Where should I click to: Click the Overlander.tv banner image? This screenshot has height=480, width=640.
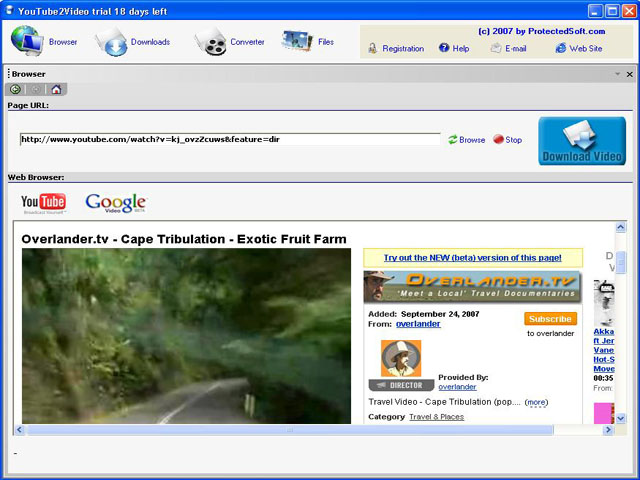pos(472,286)
